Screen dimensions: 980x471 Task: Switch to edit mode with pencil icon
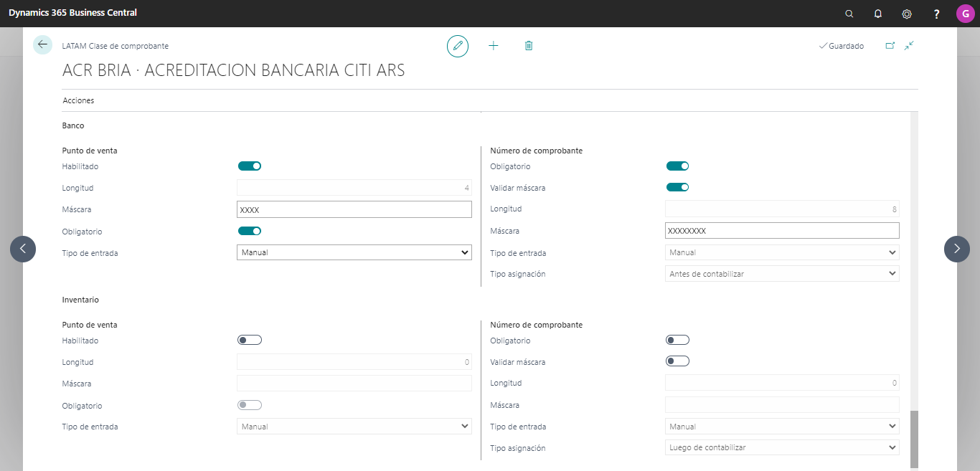click(x=457, y=46)
